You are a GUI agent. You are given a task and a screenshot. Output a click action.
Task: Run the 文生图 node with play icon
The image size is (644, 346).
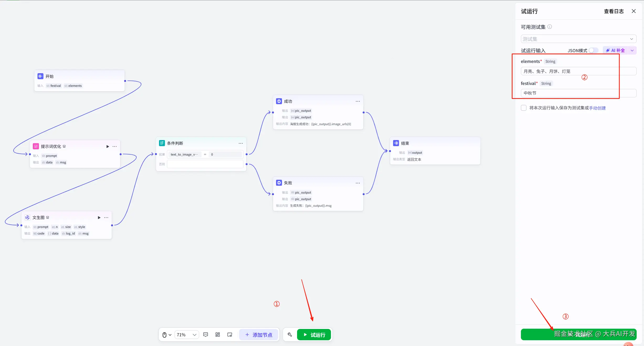point(99,217)
